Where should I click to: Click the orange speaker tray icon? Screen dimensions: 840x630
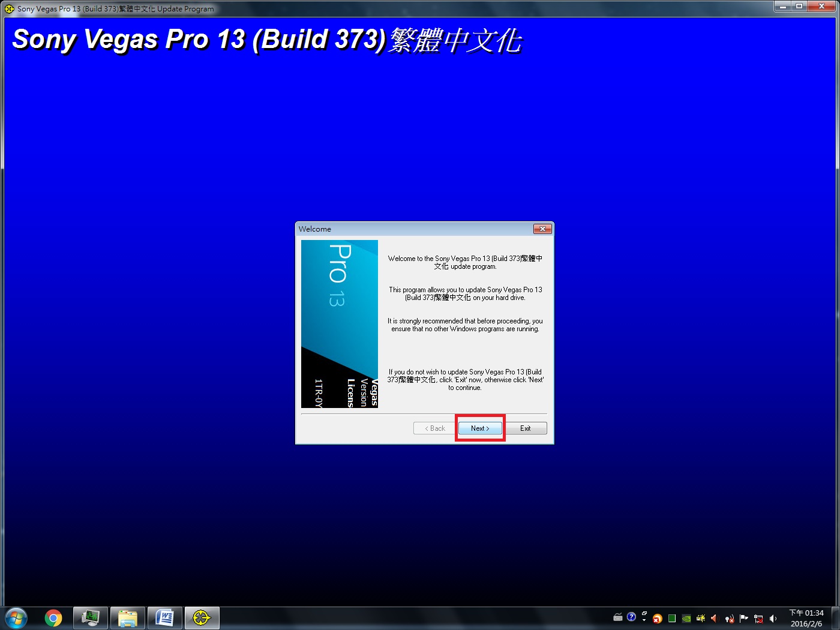pyautogui.click(x=715, y=619)
